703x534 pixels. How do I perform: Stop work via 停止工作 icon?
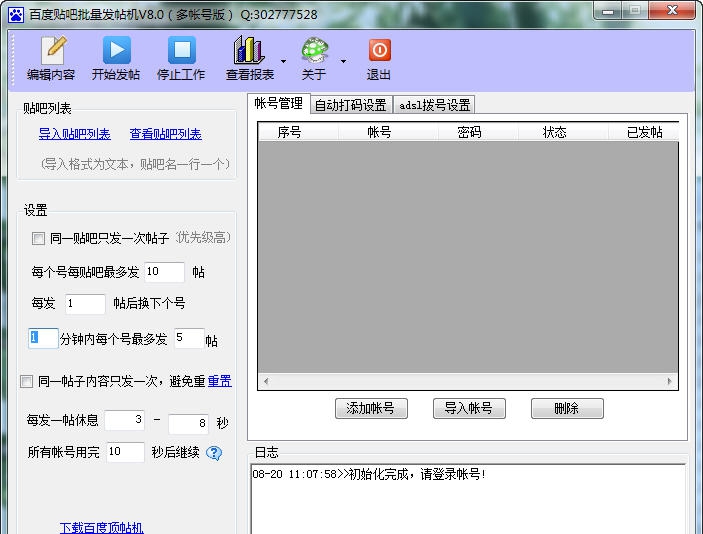coord(181,59)
